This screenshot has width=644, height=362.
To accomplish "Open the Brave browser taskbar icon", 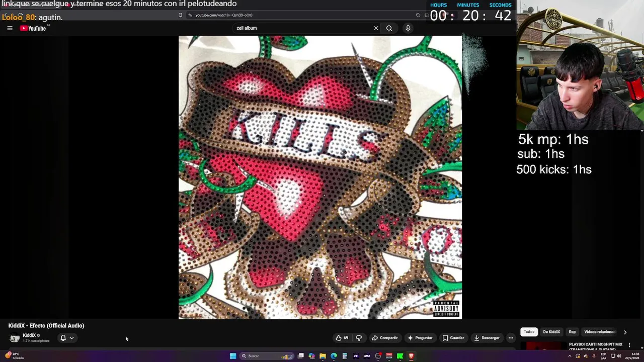I will [411, 356].
